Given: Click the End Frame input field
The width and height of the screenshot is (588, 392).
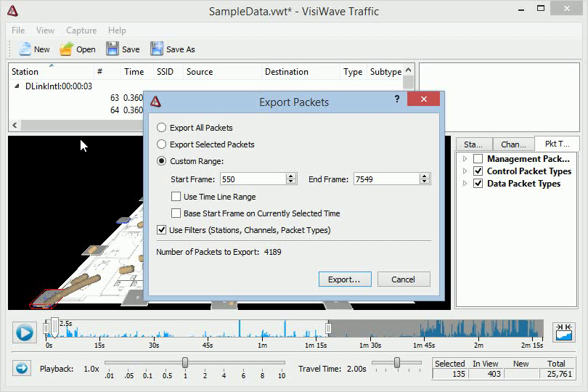Looking at the screenshot, I should pos(387,179).
